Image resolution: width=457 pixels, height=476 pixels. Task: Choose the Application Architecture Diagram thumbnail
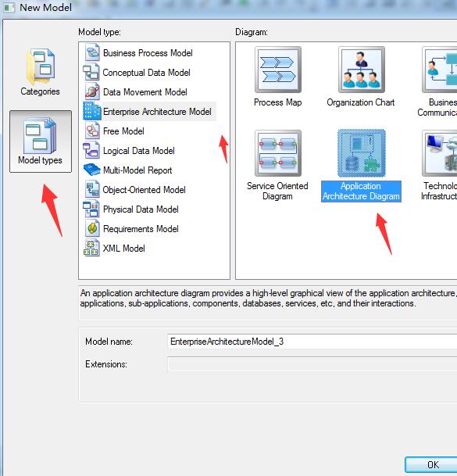click(x=362, y=153)
